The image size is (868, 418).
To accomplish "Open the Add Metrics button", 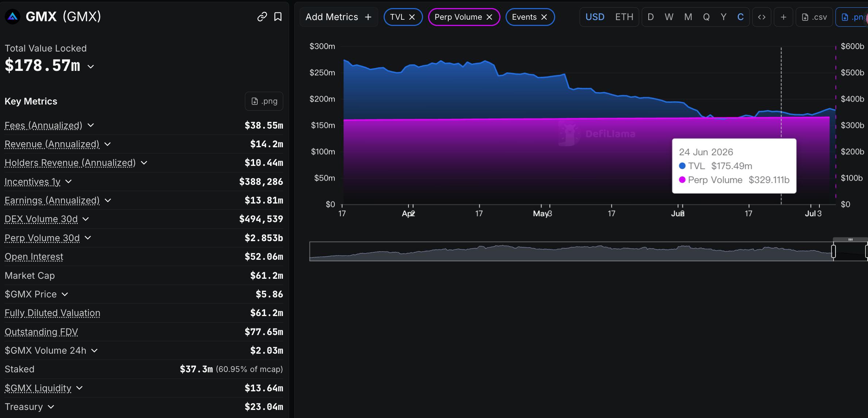I will pos(338,17).
